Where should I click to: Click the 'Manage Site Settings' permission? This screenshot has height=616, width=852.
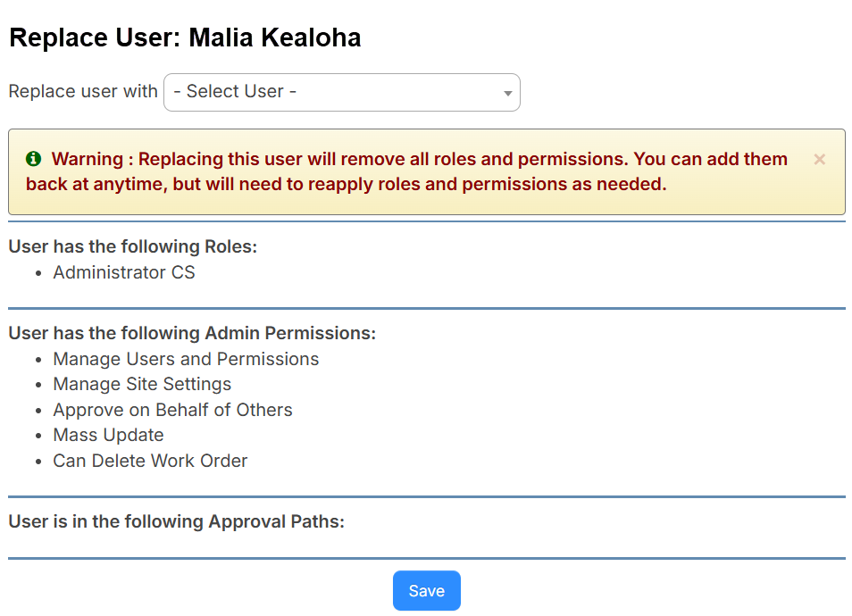[142, 384]
